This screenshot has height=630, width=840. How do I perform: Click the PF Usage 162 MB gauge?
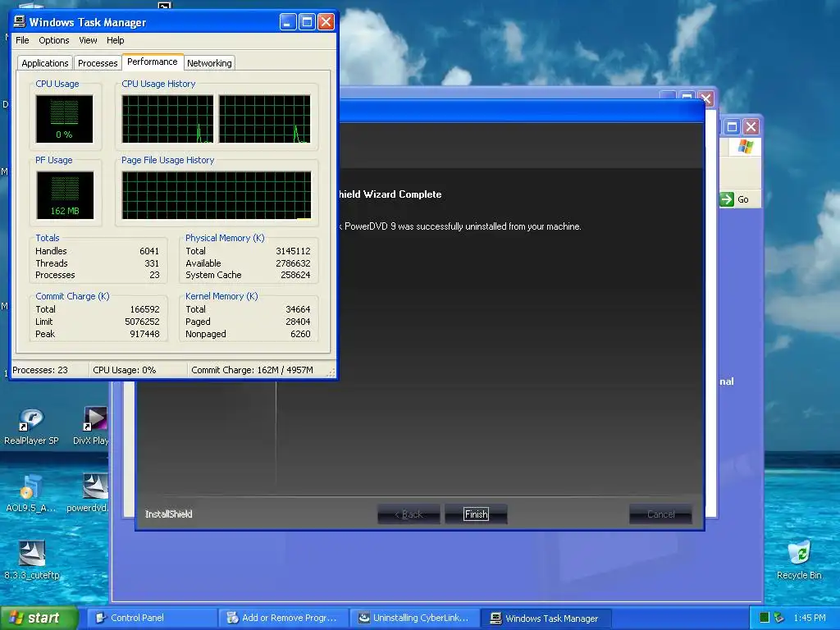[x=65, y=195]
